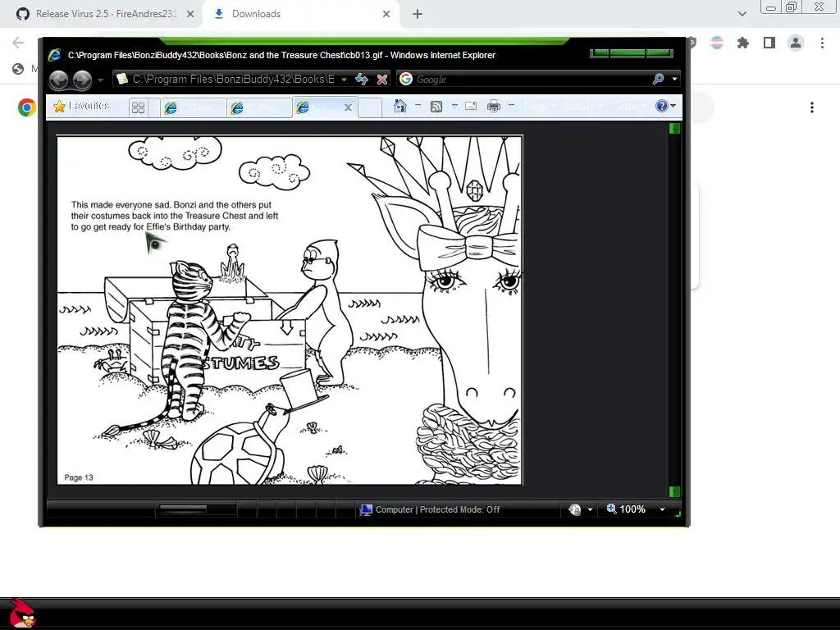The image size is (840, 630).
Task: Click Chrome's back arrow
Action: [x=18, y=43]
